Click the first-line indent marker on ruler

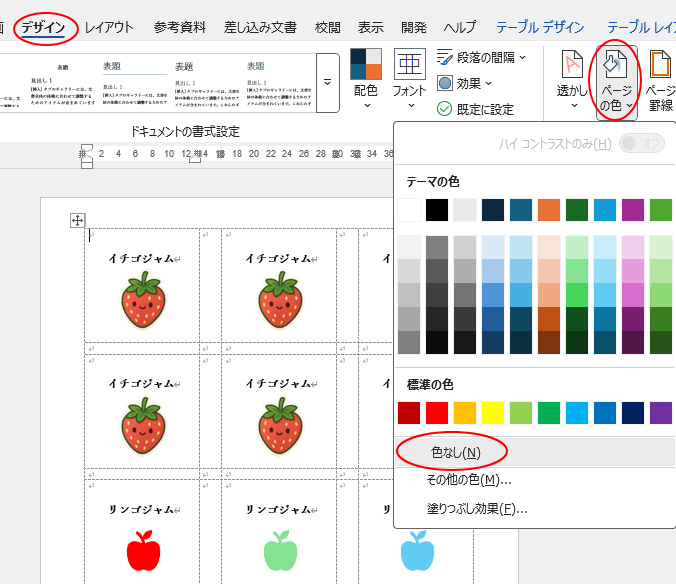click(x=87, y=148)
